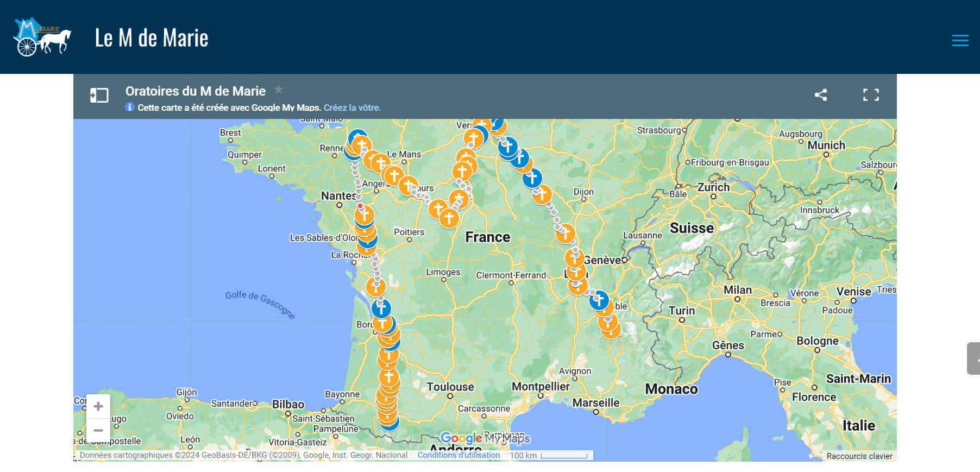This screenshot has width=980, height=472.
Task: Select orange cross marker immediately west of Dijon
Action: tap(542, 194)
